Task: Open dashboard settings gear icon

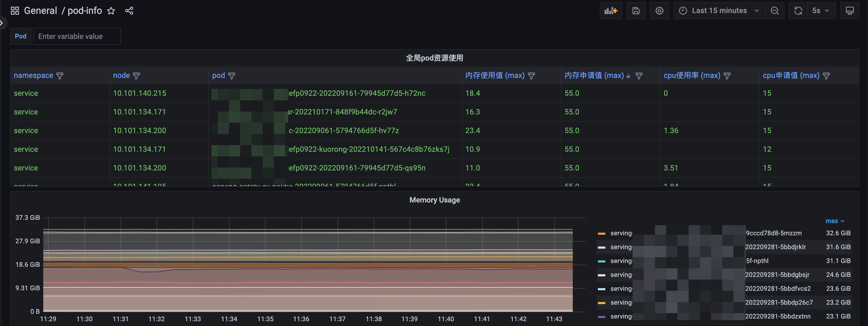Action: point(659,11)
